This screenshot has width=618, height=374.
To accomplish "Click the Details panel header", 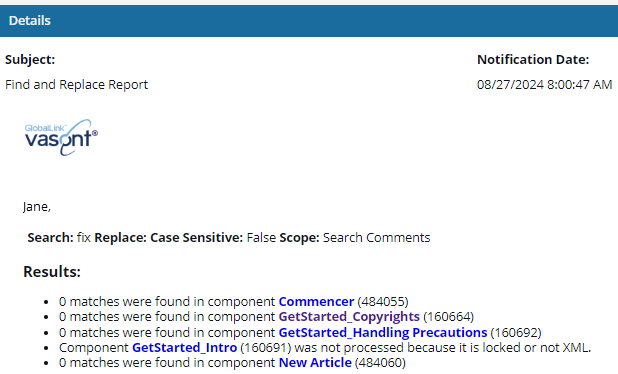I will (309, 21).
